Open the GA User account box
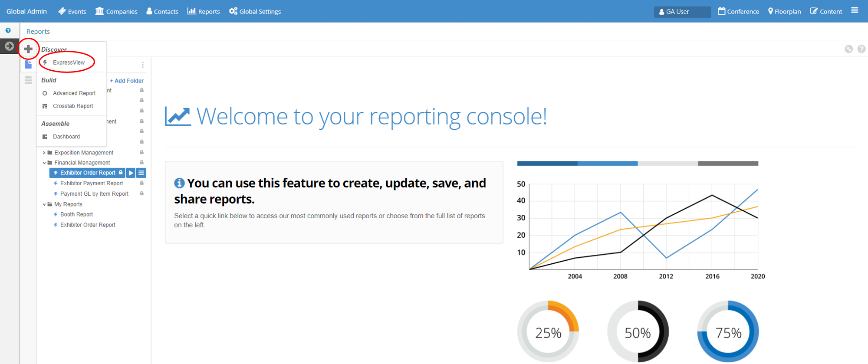The width and height of the screenshot is (868, 364). (682, 12)
